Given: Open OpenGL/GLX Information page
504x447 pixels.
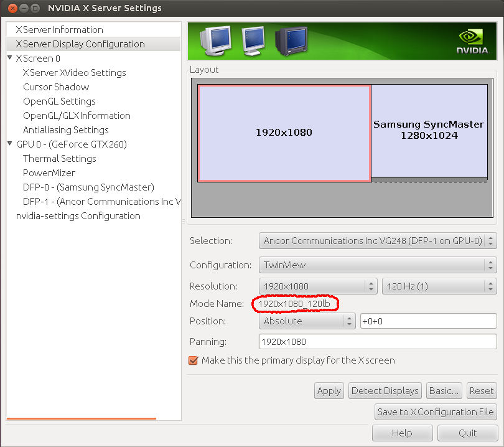Looking at the screenshot, I should (x=77, y=115).
